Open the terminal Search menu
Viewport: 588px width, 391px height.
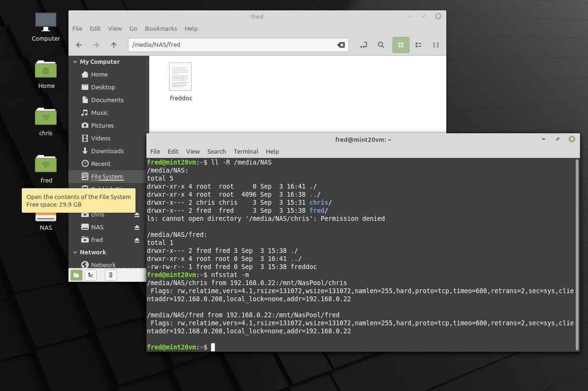(216, 152)
